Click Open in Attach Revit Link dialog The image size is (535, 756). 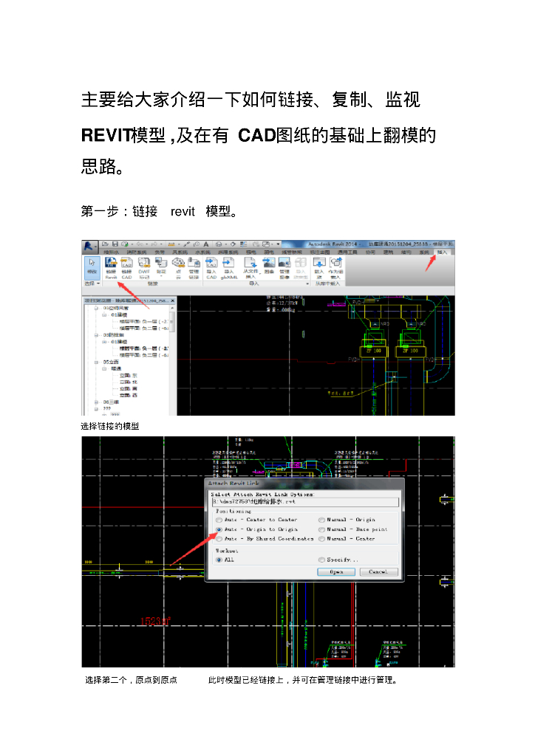[336, 572]
